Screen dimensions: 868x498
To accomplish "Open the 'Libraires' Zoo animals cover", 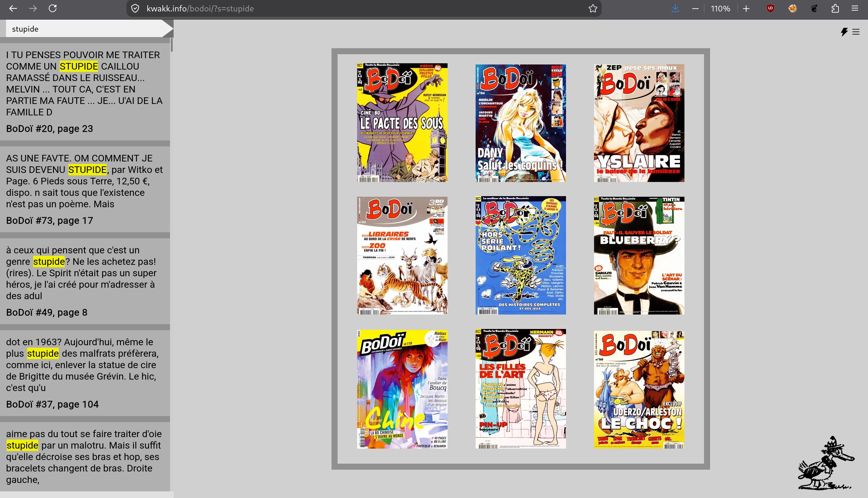I will (x=402, y=255).
